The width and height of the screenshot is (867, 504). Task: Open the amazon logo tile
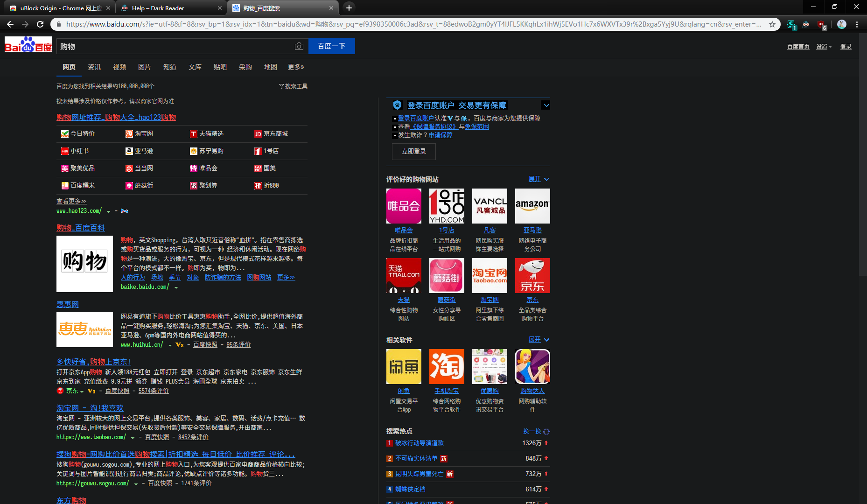[532, 206]
